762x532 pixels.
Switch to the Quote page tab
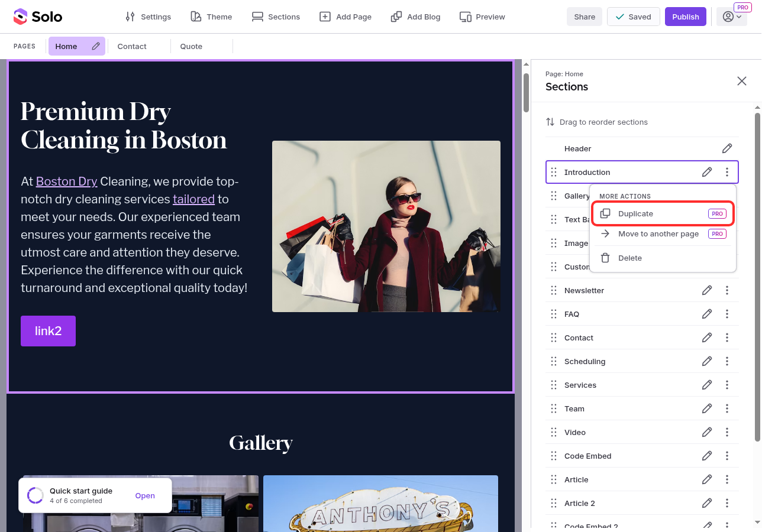point(191,46)
